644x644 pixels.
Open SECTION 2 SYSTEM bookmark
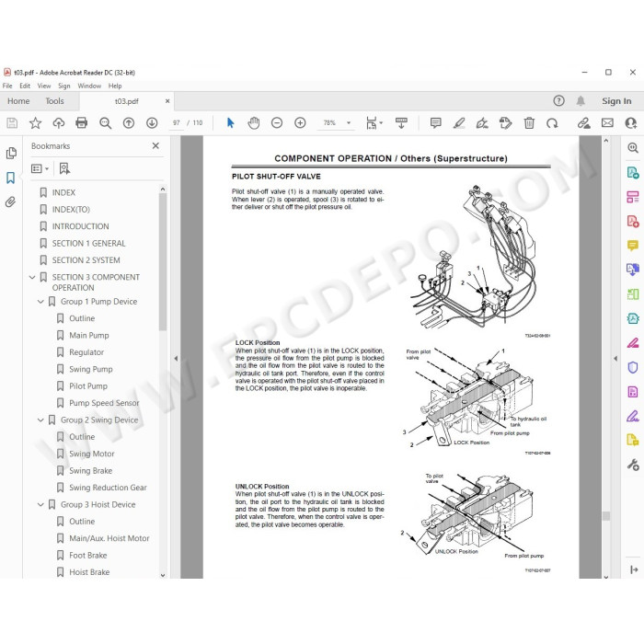[86, 260]
